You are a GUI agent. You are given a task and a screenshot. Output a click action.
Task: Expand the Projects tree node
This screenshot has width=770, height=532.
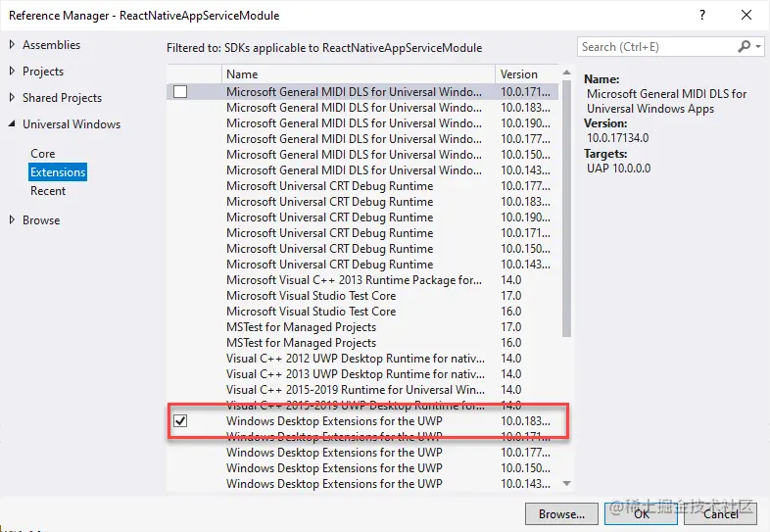[x=13, y=72]
